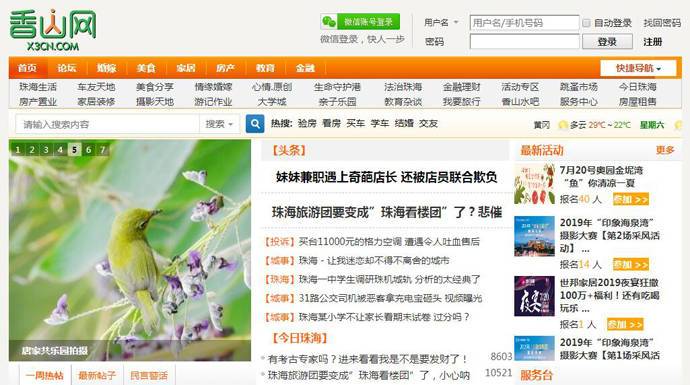The image size is (690, 385).
Task: Open the 首页 nav tab
Action: point(27,68)
